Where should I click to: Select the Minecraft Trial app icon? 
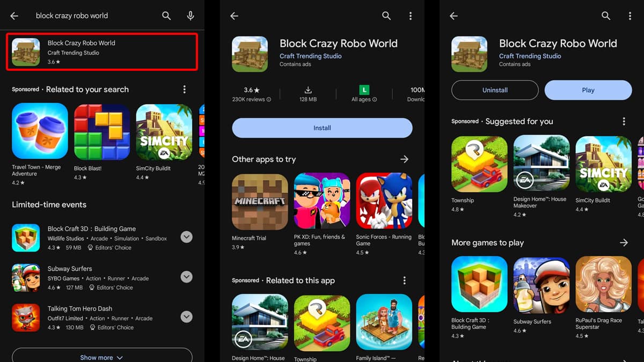pyautogui.click(x=260, y=201)
